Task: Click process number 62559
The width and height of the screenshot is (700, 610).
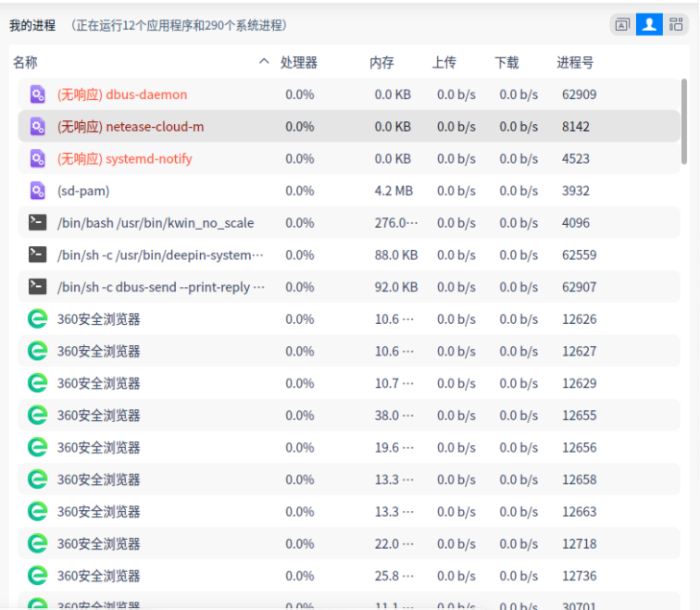Action: [579, 255]
